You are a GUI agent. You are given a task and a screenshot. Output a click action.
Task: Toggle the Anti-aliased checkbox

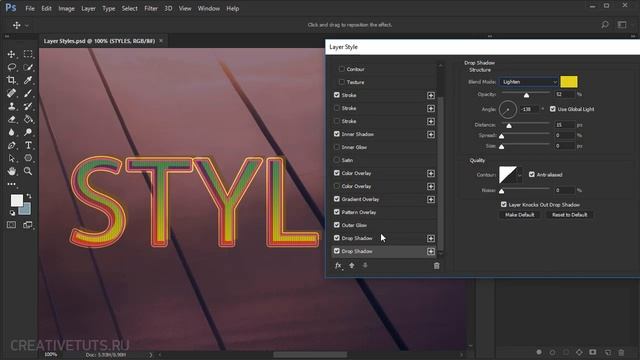[531, 174]
